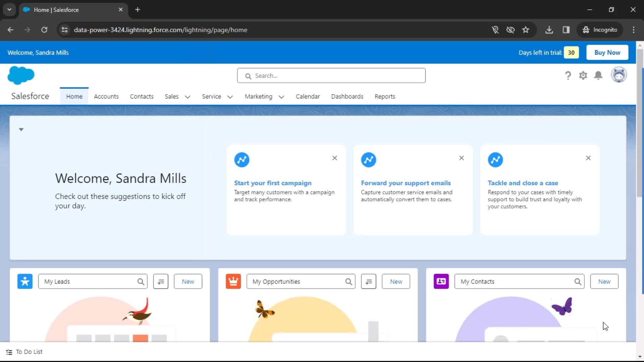644x362 pixels.
Task: Create a New opportunity
Action: (x=396, y=282)
